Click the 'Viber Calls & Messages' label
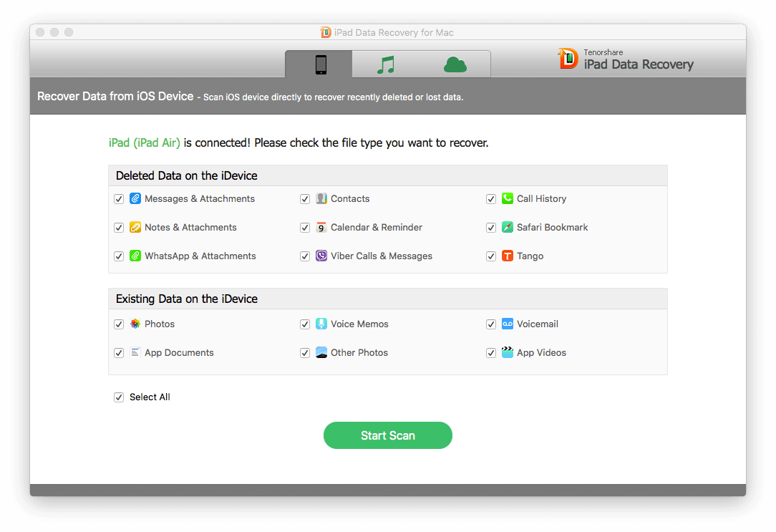The height and width of the screenshot is (532, 776). click(x=381, y=256)
